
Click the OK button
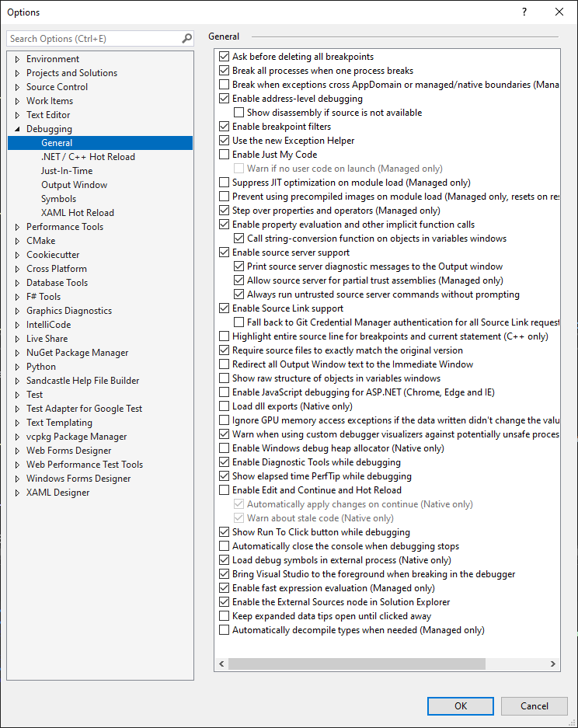pyautogui.click(x=461, y=705)
